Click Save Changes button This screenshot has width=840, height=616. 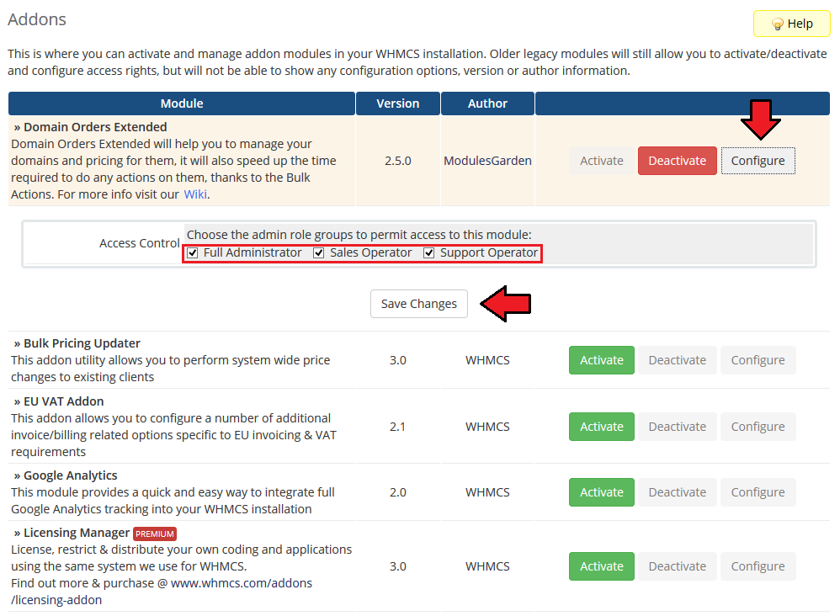pyautogui.click(x=418, y=304)
